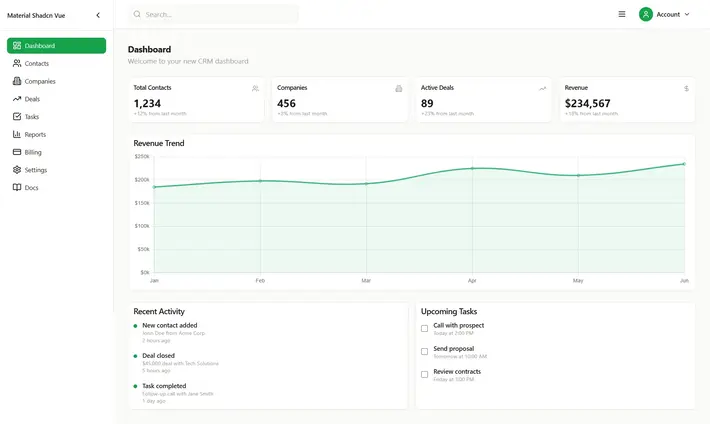This screenshot has height=424, width=710.
Task: Click the Recent Activity heading
Action: point(159,311)
